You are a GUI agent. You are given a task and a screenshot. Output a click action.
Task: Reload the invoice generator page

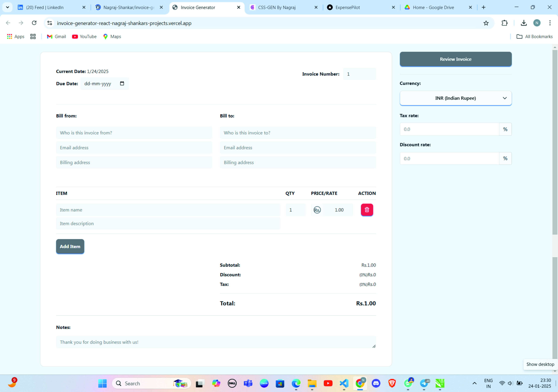pyautogui.click(x=34, y=23)
